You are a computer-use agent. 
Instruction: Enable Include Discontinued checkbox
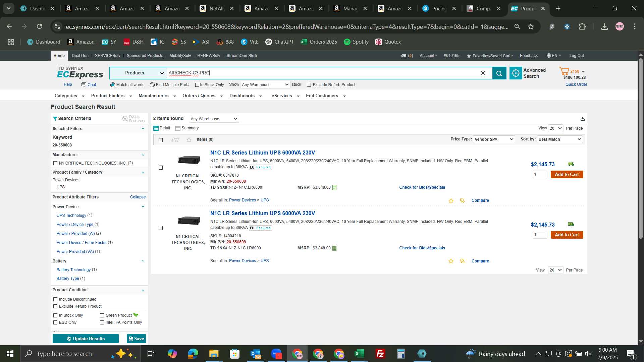click(x=55, y=299)
